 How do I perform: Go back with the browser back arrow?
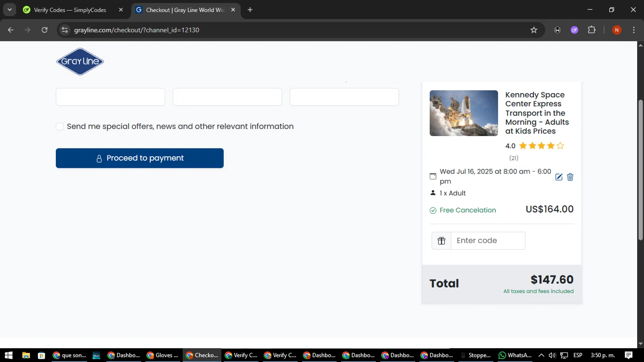click(11, 30)
